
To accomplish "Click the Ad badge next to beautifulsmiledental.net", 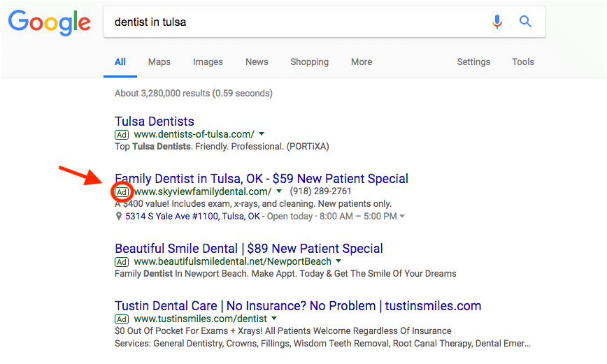I will point(122,262).
